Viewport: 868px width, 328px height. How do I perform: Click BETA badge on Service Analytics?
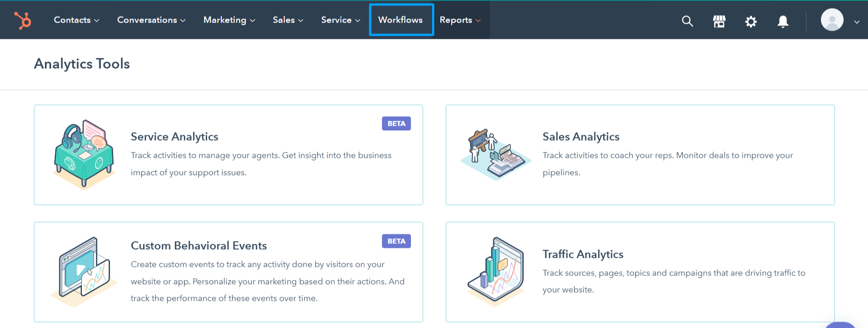pyautogui.click(x=396, y=124)
